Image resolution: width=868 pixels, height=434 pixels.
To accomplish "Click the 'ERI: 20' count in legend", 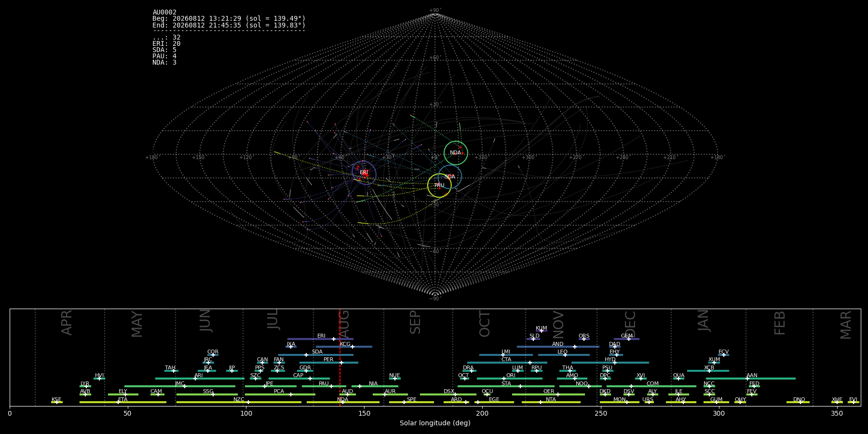I will [166, 44].
